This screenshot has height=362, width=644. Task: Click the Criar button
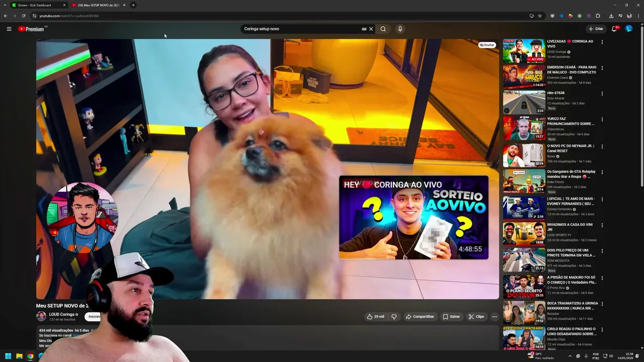596,29
